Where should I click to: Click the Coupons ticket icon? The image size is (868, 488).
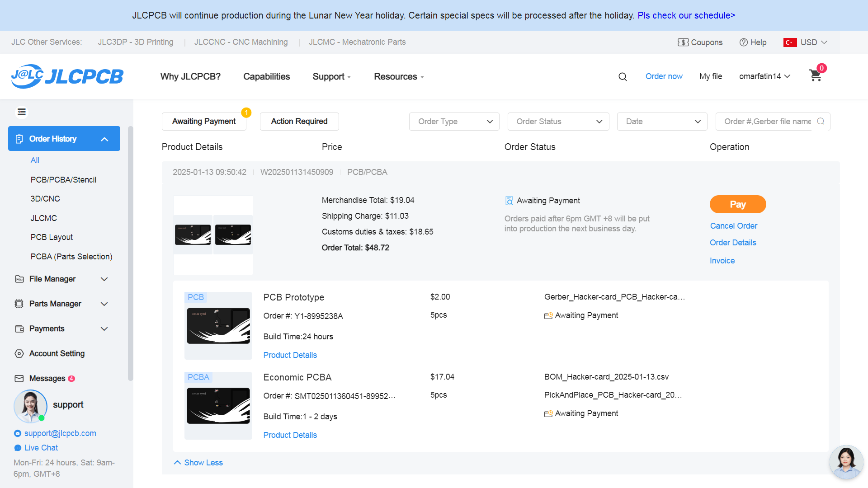pos(683,42)
